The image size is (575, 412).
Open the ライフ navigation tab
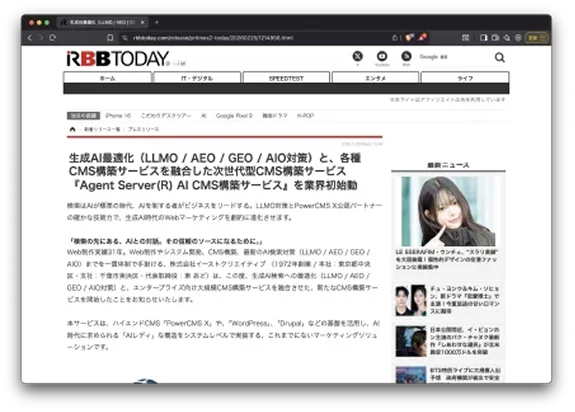pyautogui.click(x=465, y=78)
